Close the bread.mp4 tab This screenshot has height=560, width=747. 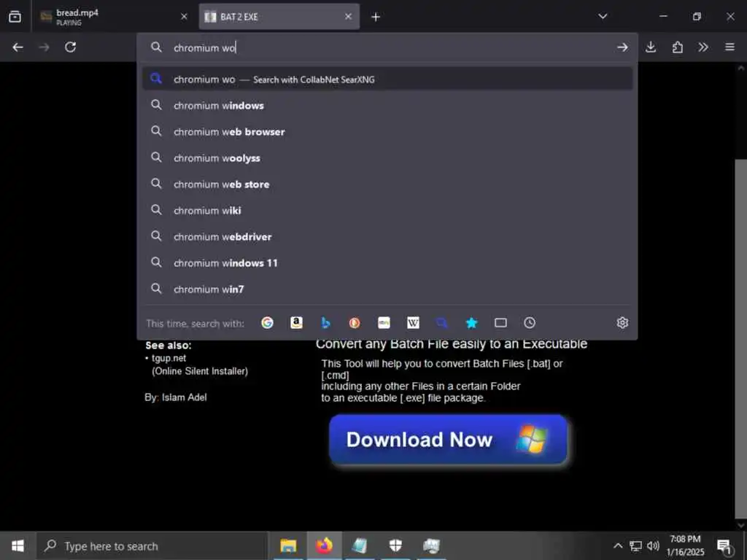184,17
